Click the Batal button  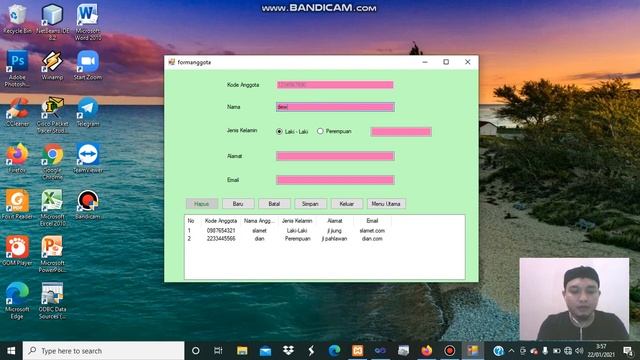(274, 204)
